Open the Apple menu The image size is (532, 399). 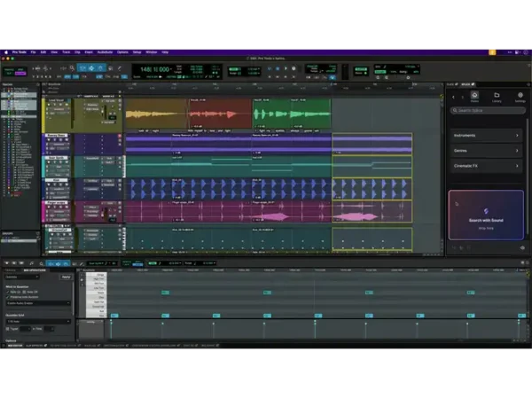6,52
